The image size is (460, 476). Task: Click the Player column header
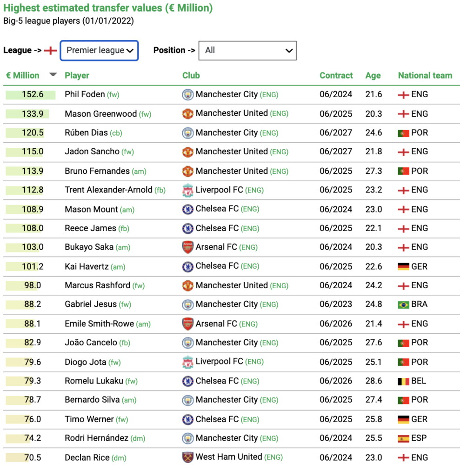point(77,75)
